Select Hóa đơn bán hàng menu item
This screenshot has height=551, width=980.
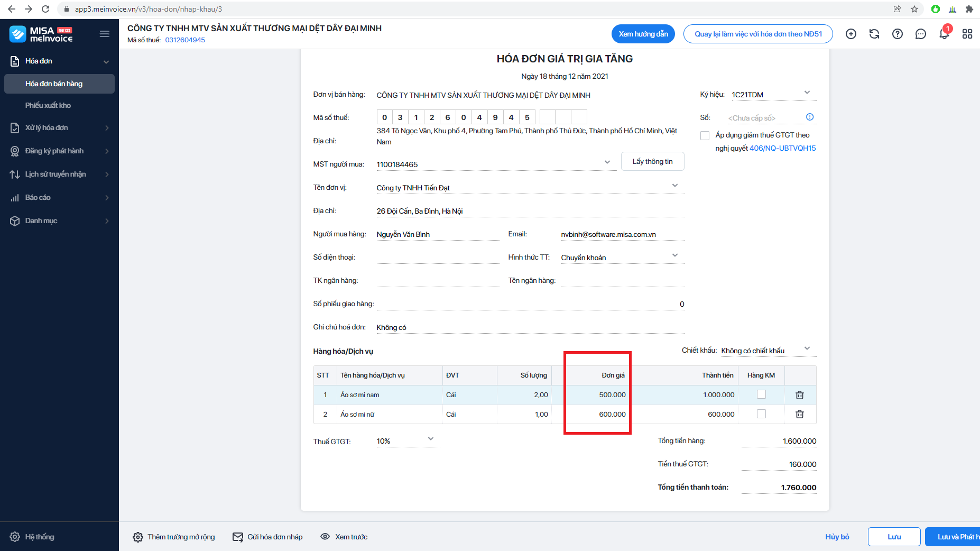pos(59,84)
